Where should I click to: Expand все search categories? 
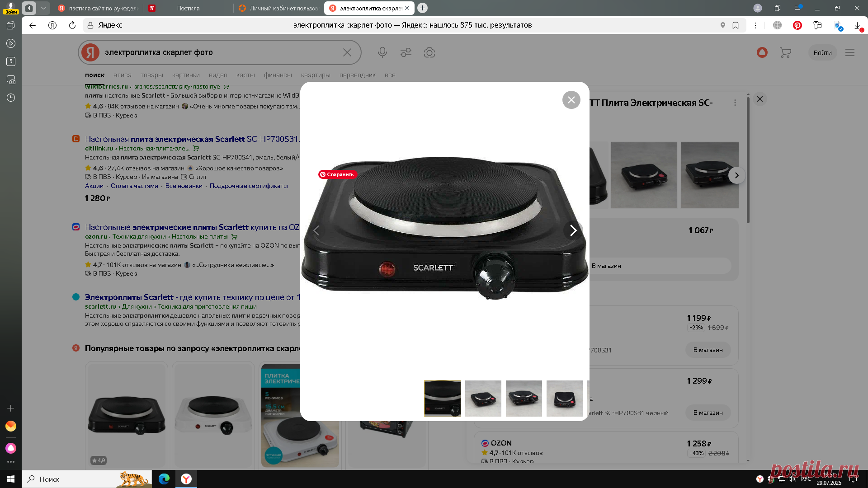(390, 75)
